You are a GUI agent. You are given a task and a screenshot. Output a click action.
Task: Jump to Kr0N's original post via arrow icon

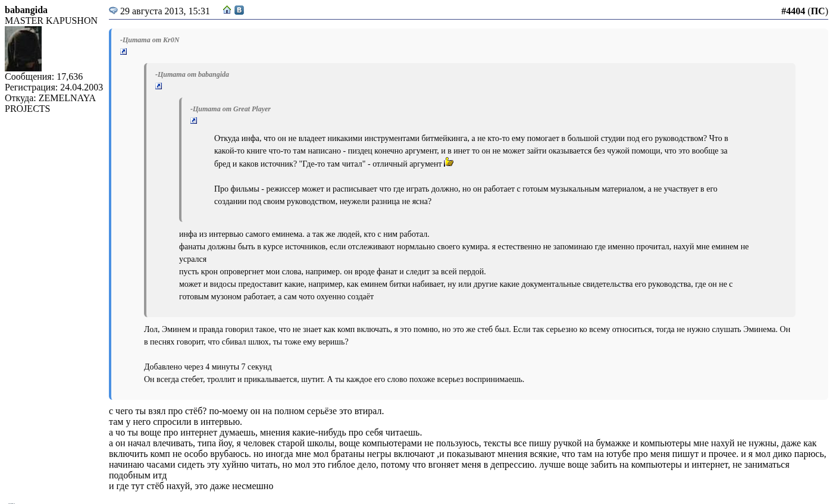(124, 52)
